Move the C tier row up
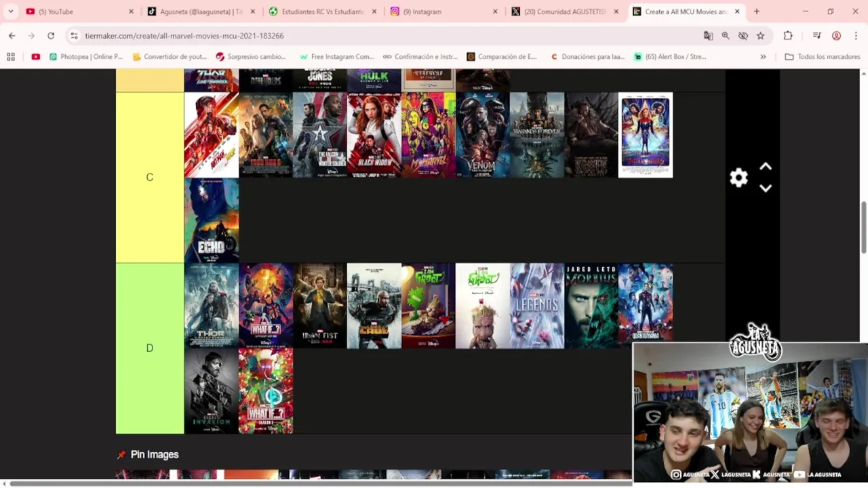 (x=766, y=167)
